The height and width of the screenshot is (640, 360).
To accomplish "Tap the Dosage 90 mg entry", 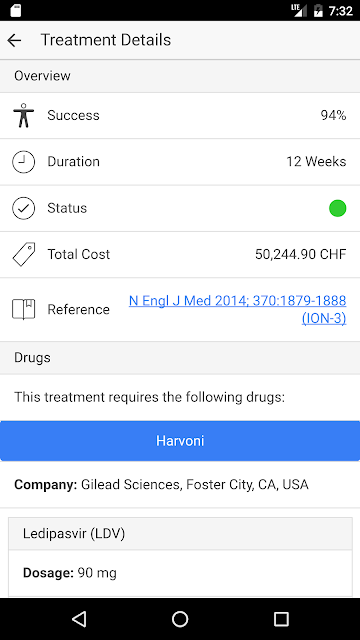I will (x=70, y=573).
